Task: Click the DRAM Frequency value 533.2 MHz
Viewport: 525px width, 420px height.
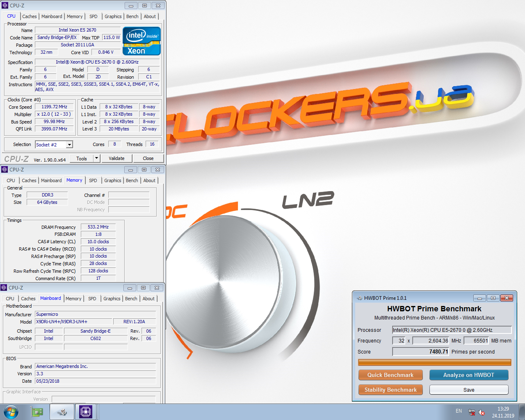Action: coord(98,227)
